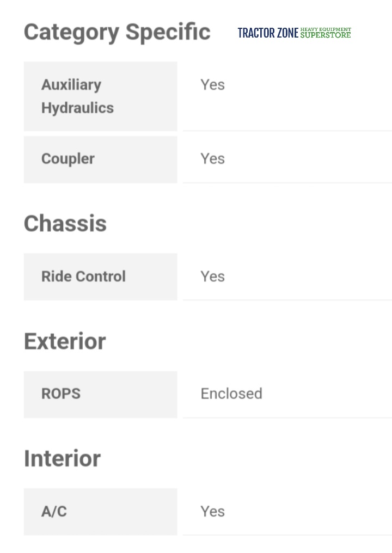Click the word Specific in top heading

point(168,32)
